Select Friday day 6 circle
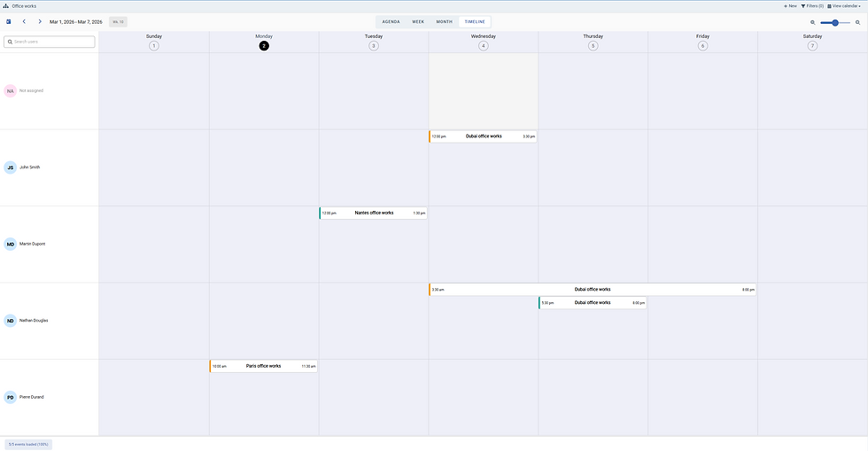The height and width of the screenshot is (451, 868). point(702,46)
